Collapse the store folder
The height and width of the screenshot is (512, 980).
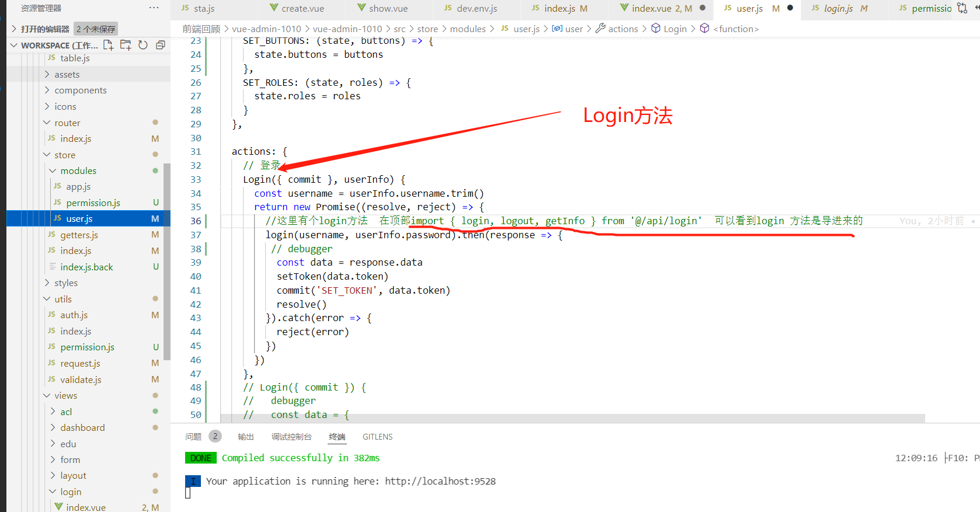(x=64, y=155)
